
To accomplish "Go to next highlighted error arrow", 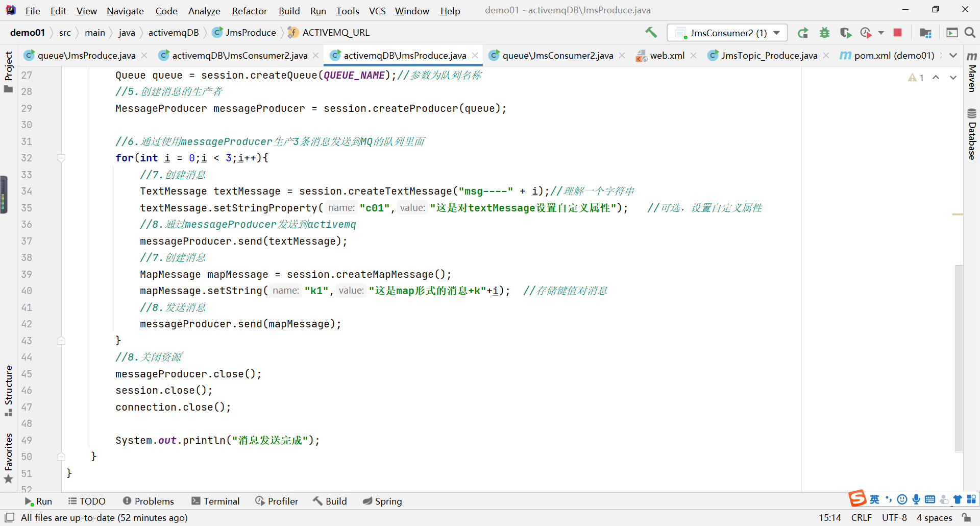I will (953, 78).
